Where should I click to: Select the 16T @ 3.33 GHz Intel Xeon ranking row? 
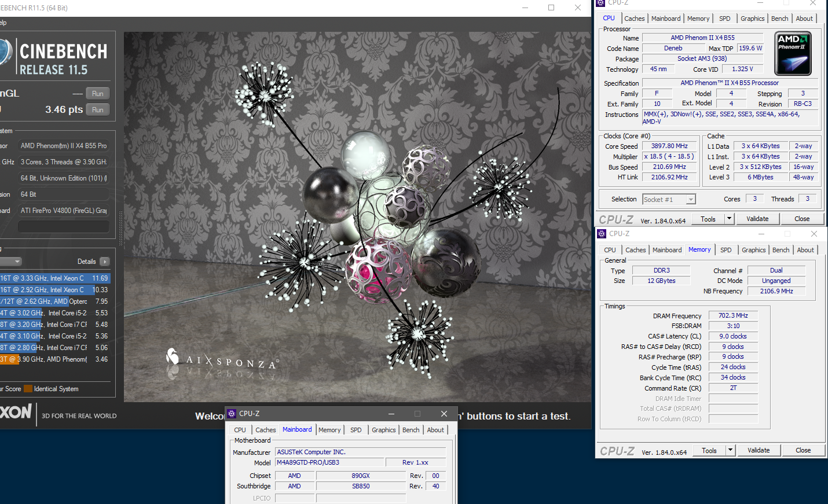54,278
